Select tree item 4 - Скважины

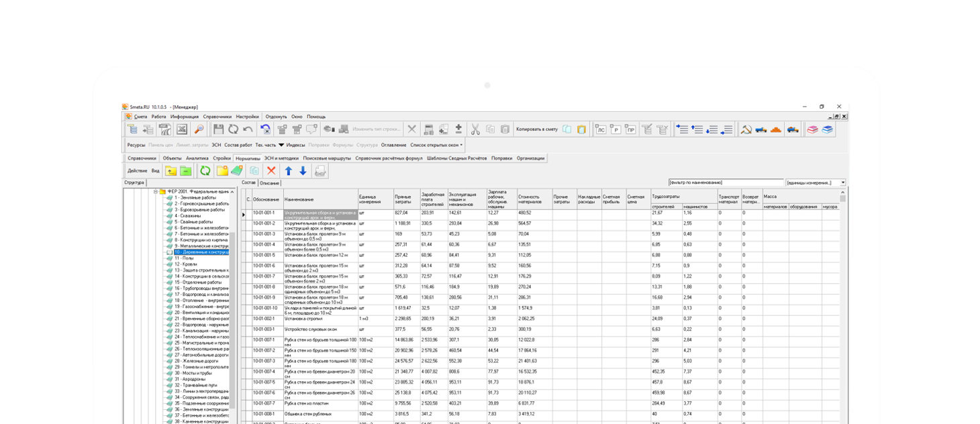(188, 216)
